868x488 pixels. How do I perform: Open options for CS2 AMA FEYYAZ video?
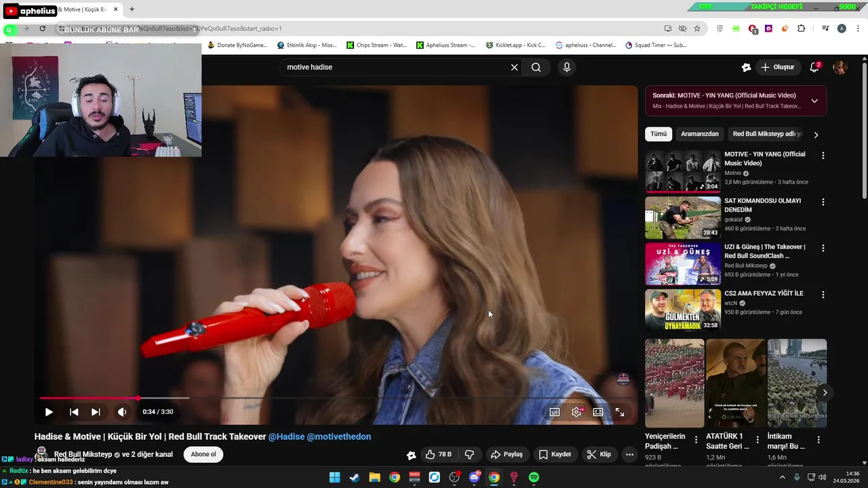click(823, 295)
